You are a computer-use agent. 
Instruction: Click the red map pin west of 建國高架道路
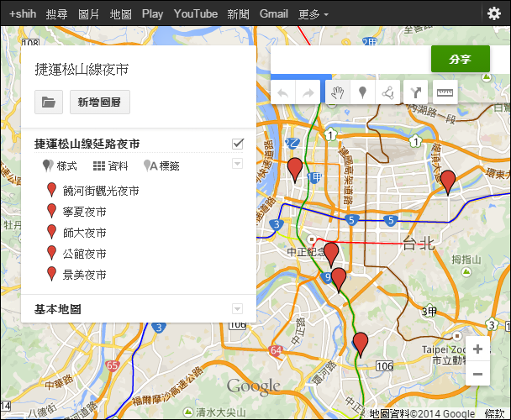coord(295,171)
